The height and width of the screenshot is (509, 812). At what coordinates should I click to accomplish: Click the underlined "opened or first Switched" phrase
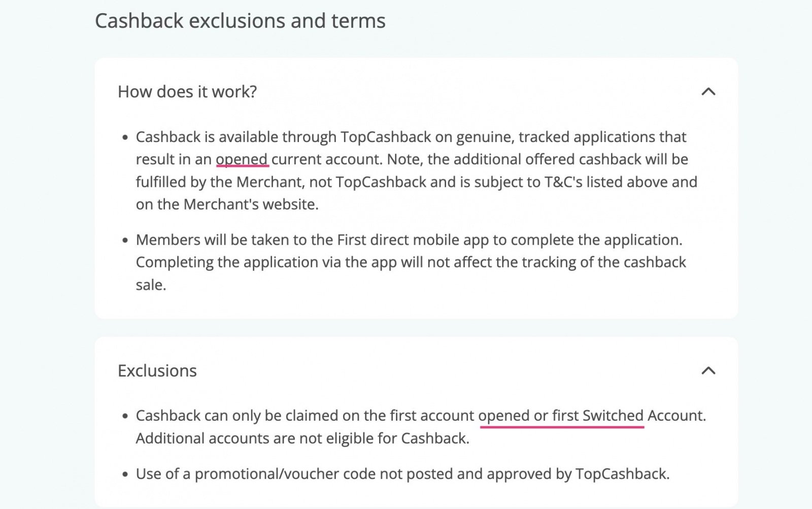tap(561, 416)
